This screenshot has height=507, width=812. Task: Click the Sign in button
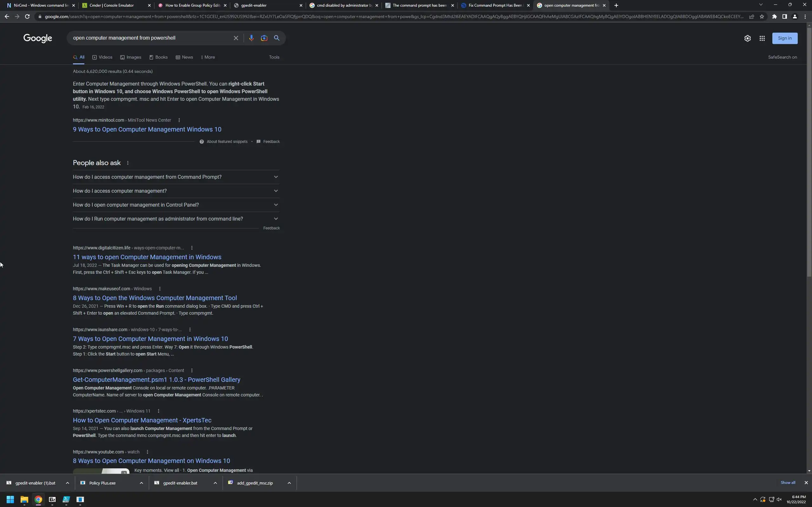pyautogui.click(x=784, y=38)
